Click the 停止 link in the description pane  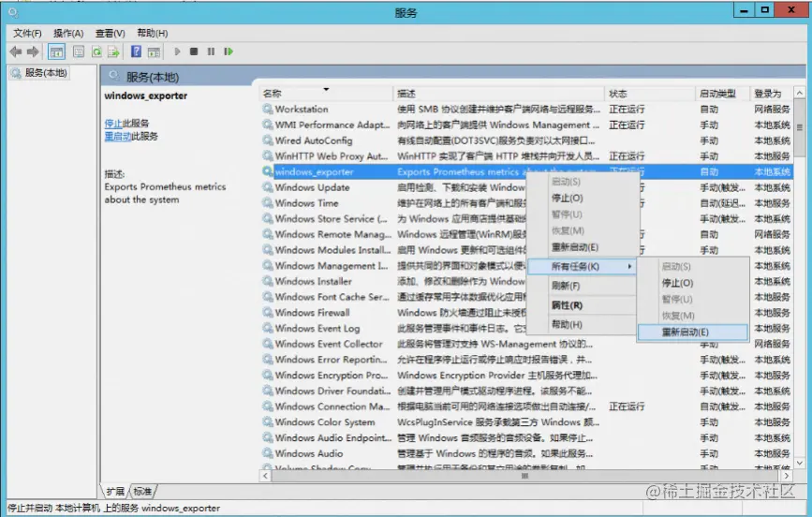tap(113, 124)
